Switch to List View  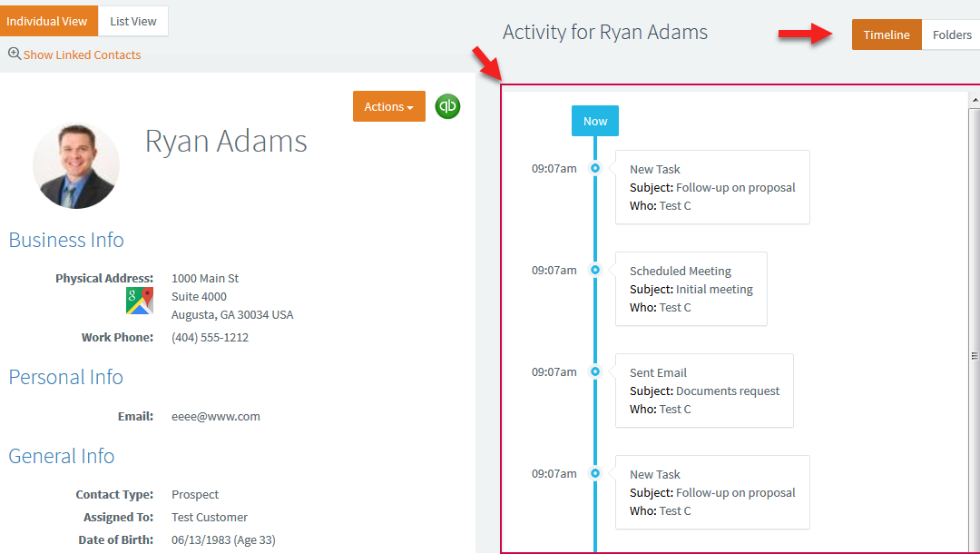tap(132, 20)
